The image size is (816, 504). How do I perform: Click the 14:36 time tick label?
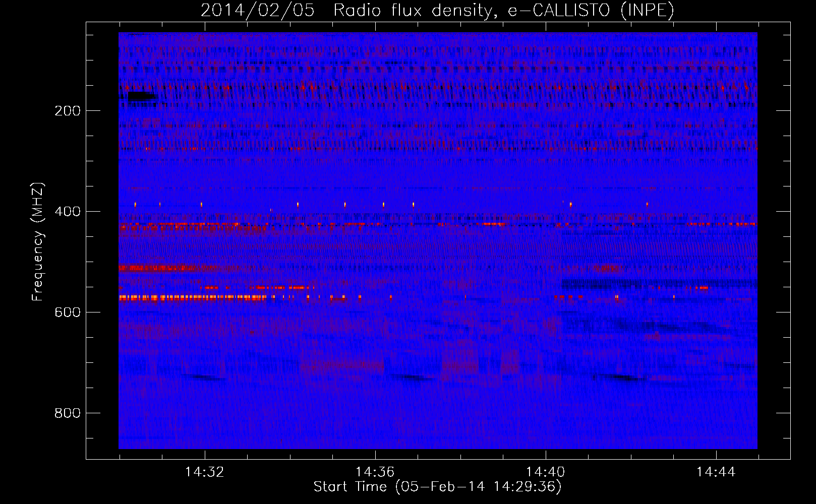pyautogui.click(x=375, y=472)
